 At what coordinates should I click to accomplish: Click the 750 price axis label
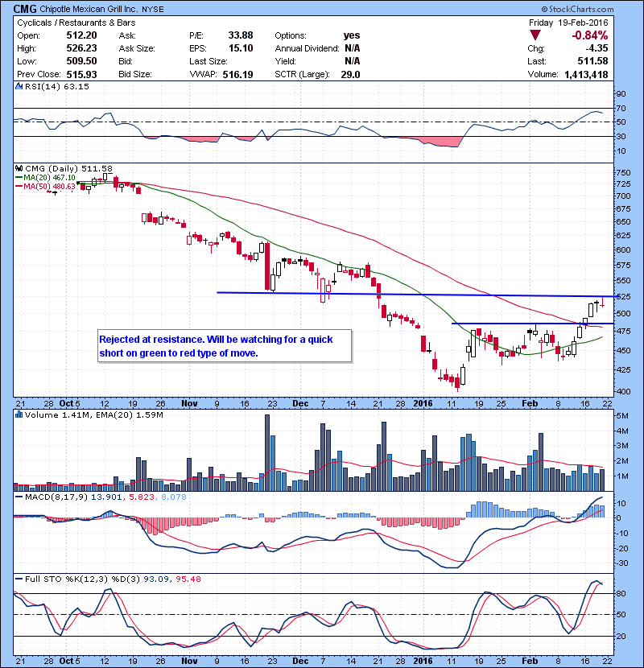[x=623, y=172]
